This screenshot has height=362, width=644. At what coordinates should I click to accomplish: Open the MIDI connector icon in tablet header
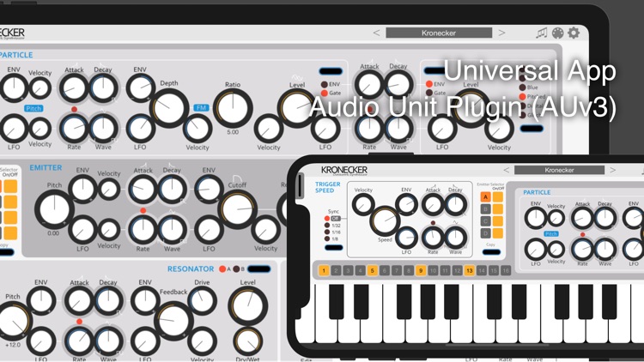coord(557,33)
